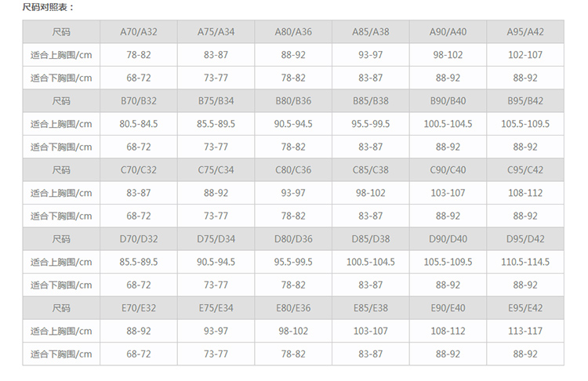The width and height of the screenshot is (588, 381).
Task: Select the C80/C36 size cell
Action: click(293, 170)
